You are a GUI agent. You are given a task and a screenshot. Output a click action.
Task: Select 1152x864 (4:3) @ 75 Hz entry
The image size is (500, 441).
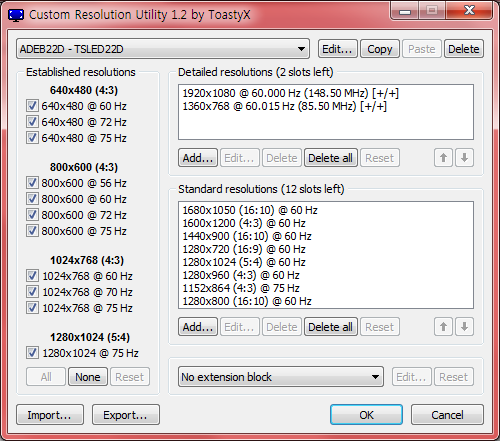(241, 288)
